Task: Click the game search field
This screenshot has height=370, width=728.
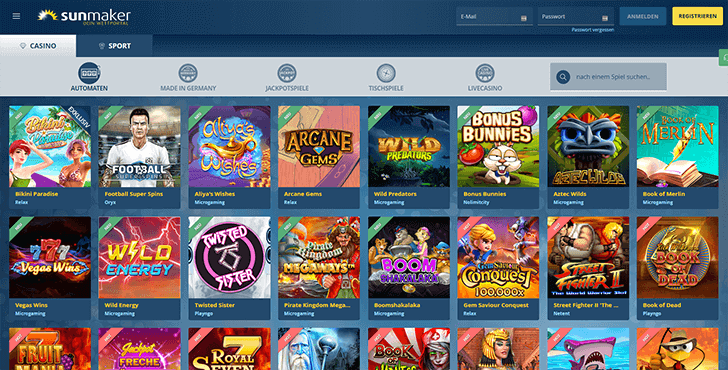Action: (608, 77)
